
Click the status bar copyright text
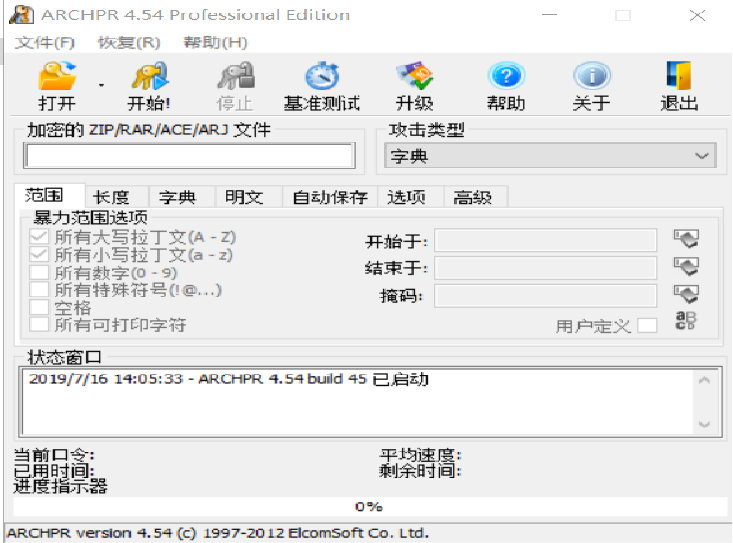pyautogui.click(x=218, y=533)
